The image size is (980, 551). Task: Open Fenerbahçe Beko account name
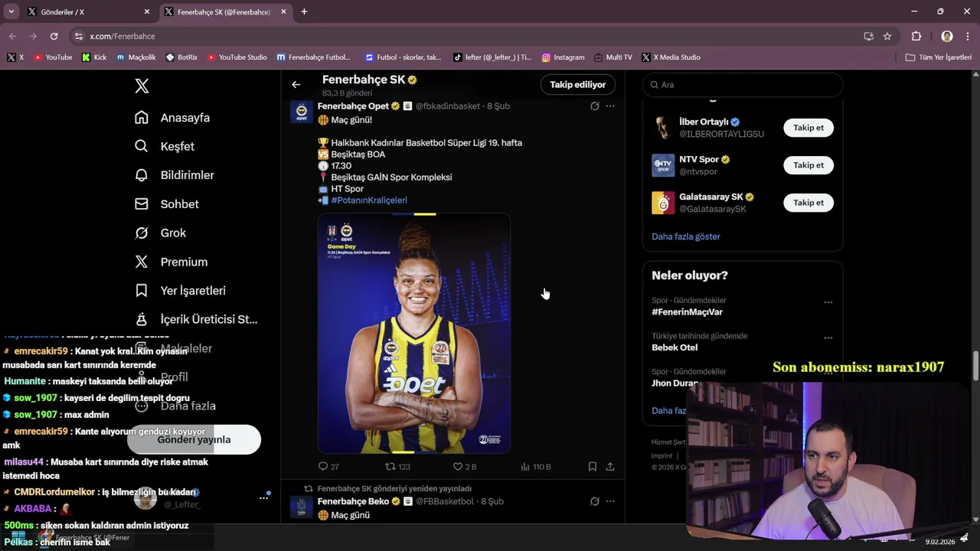pos(353,501)
